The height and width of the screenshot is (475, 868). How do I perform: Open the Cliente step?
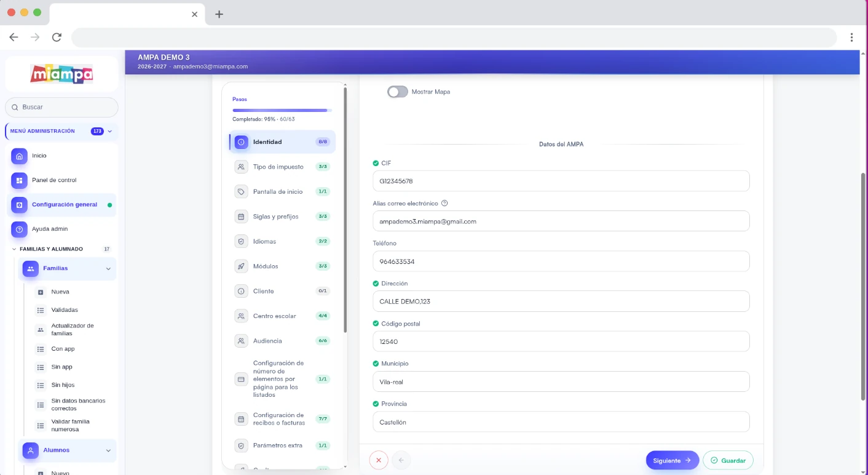(283, 291)
